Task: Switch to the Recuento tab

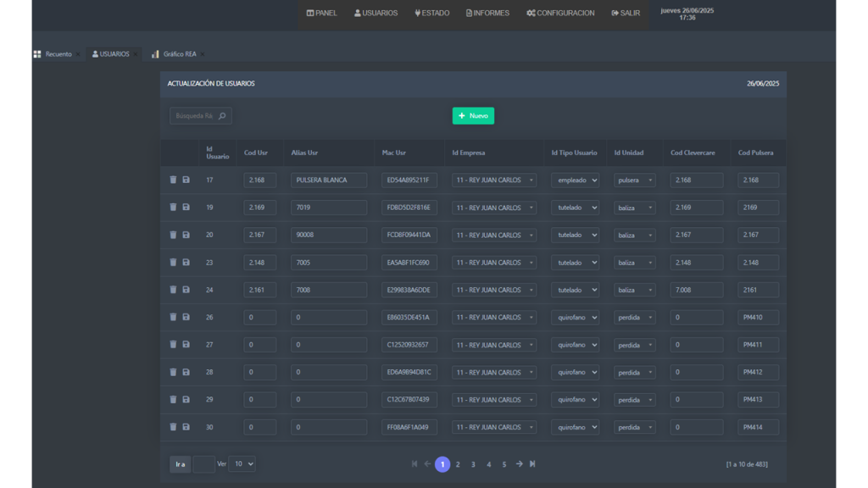Action: point(53,54)
